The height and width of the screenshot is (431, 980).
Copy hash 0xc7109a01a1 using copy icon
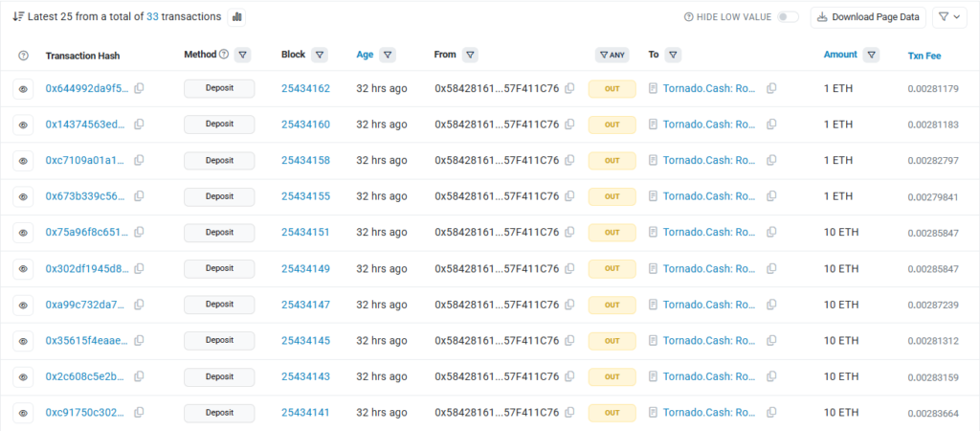(139, 160)
